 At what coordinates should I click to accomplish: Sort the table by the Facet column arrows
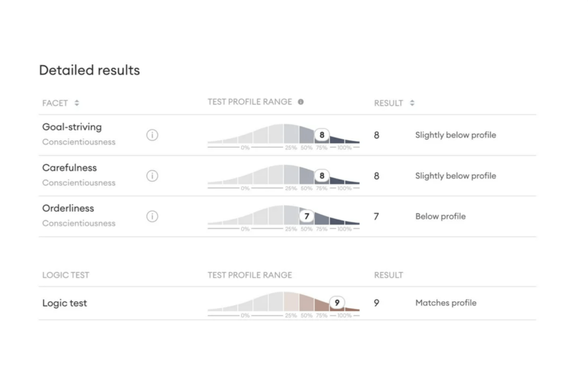click(77, 103)
